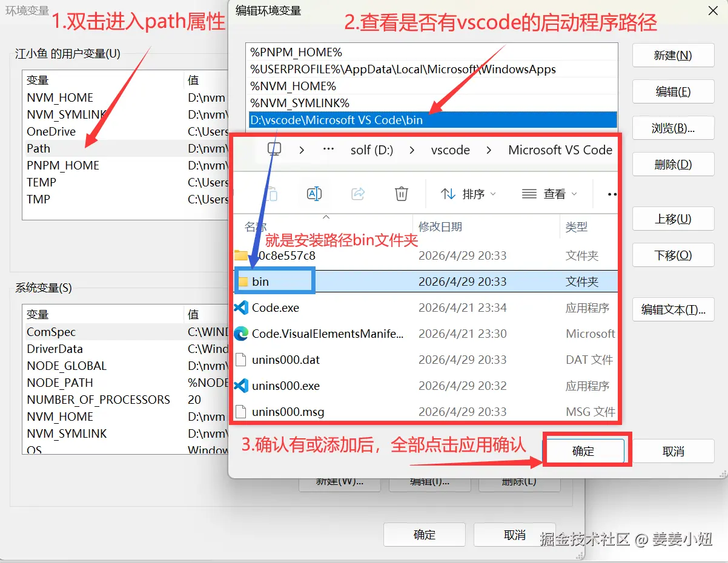Click 确定 in the 环境变量 window
Screen dimensions: 728x563
click(425, 535)
